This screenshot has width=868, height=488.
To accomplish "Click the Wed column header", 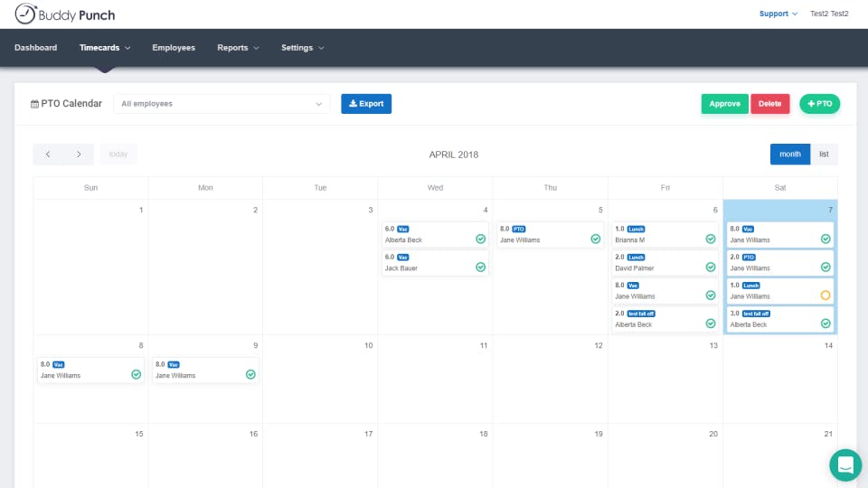I will 435,188.
